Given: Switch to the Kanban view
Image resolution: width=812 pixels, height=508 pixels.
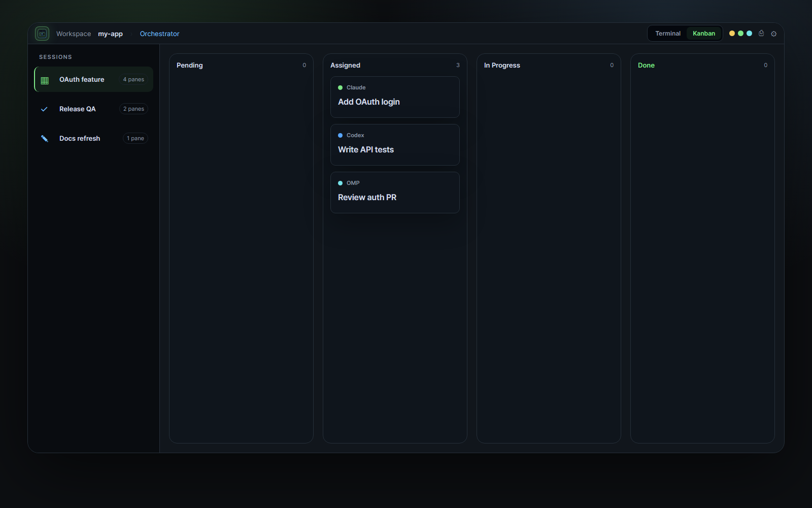Looking at the screenshot, I should [x=704, y=34].
